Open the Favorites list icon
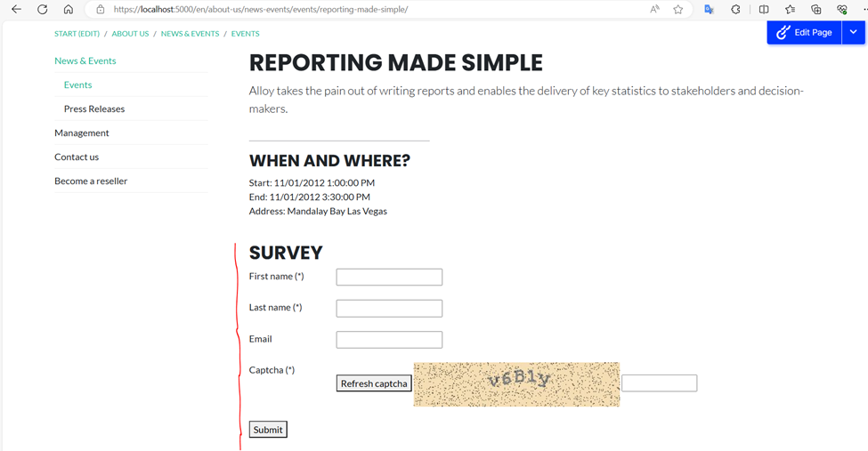 (790, 10)
